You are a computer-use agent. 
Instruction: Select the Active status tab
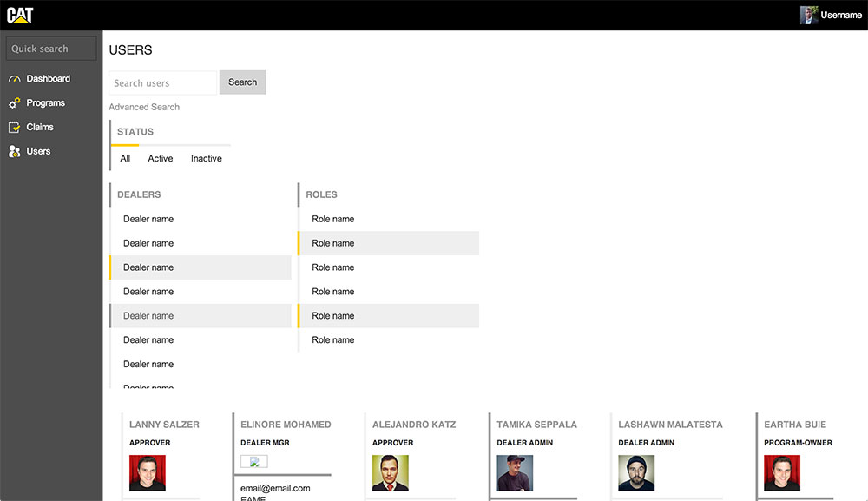point(160,158)
